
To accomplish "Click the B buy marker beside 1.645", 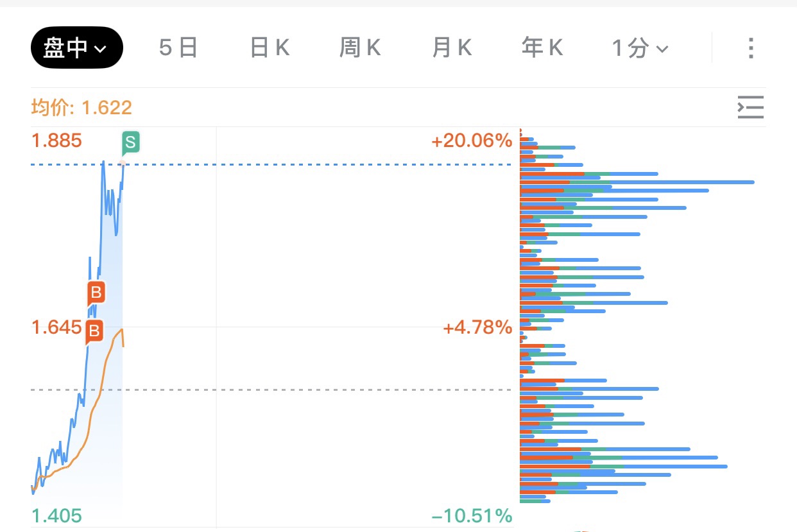I will [94, 331].
